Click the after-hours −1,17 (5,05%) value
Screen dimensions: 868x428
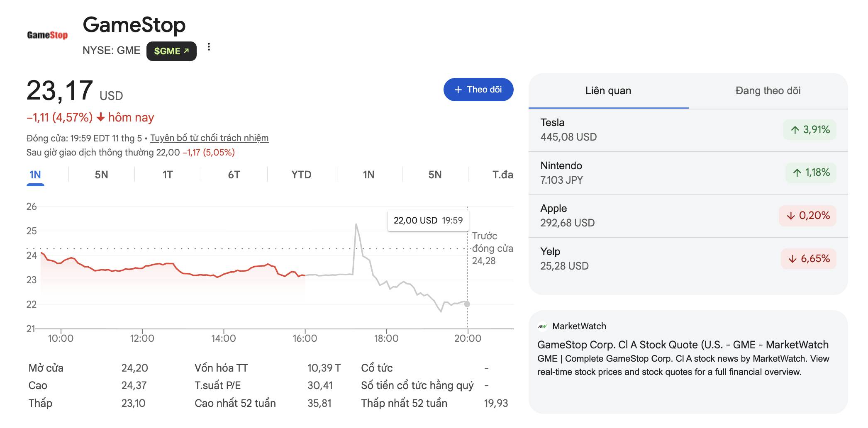tap(209, 153)
